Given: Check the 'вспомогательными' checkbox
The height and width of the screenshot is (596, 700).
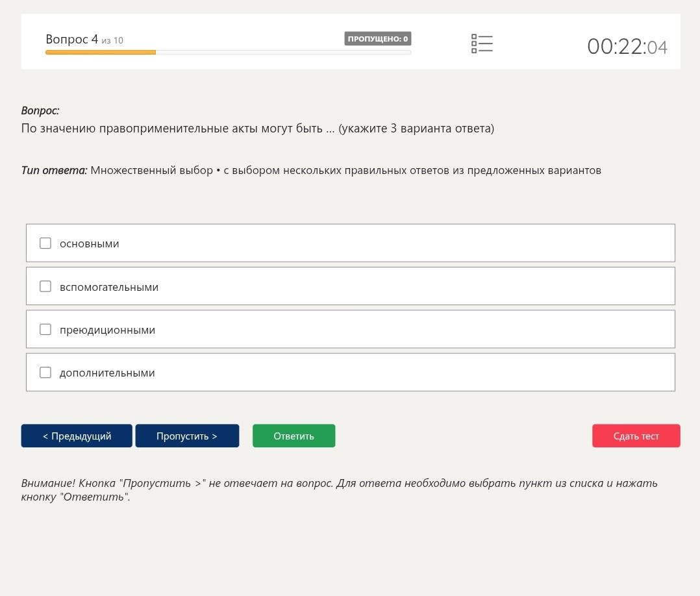Looking at the screenshot, I should pyautogui.click(x=45, y=286).
